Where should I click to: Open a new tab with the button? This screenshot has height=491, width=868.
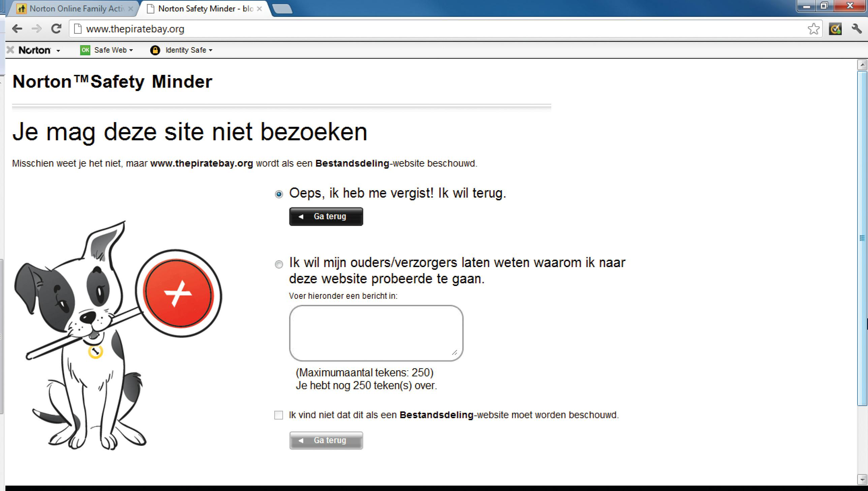(x=282, y=9)
